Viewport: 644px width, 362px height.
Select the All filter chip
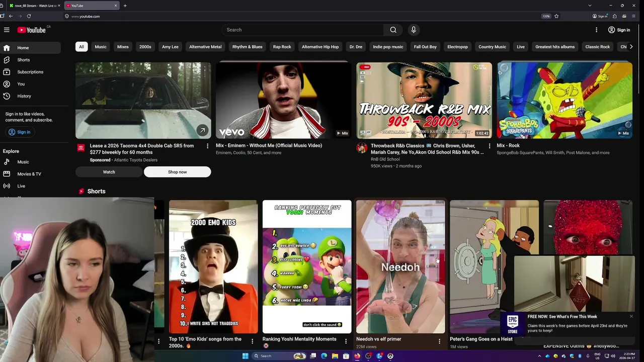point(82,47)
